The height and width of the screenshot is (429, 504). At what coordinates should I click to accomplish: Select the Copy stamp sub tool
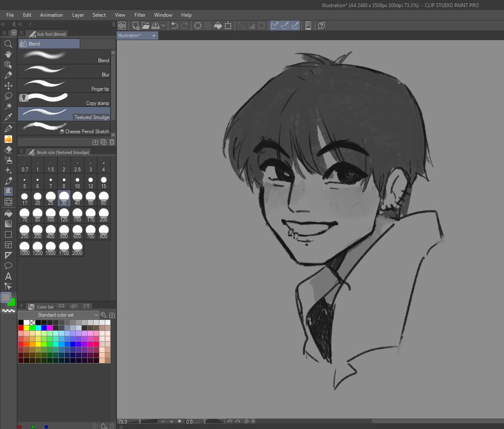point(64,100)
